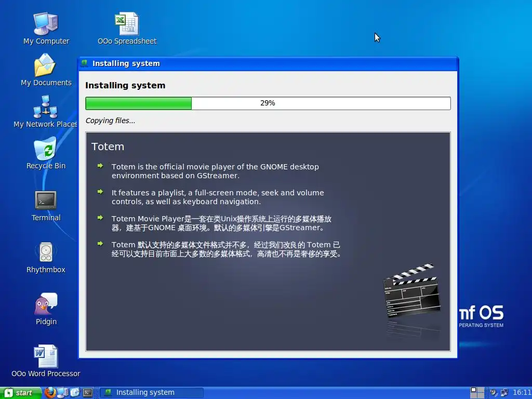Open the OOo Spreadsheet desktop icon
Screen dimensions: 532x399
coord(127,28)
